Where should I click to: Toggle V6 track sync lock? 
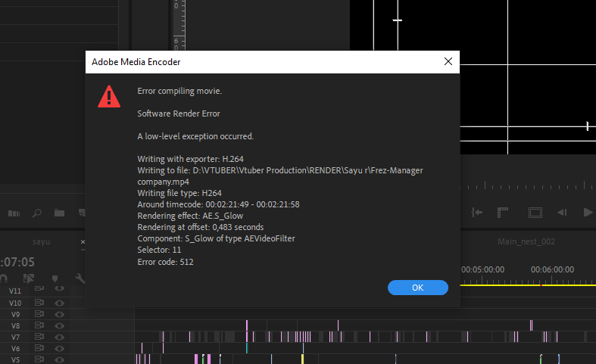tap(39, 348)
